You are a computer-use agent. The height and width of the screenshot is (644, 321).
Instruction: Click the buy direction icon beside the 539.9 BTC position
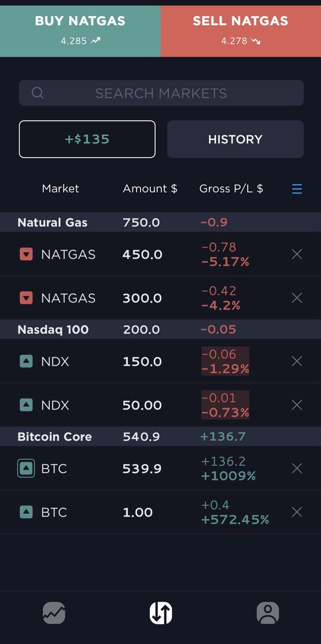click(26, 468)
